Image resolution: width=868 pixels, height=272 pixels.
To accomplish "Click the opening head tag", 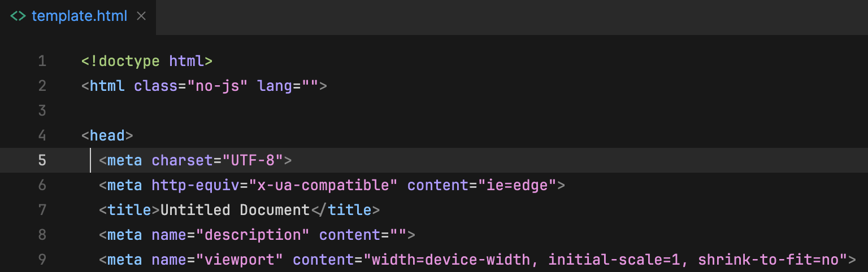I will point(107,135).
